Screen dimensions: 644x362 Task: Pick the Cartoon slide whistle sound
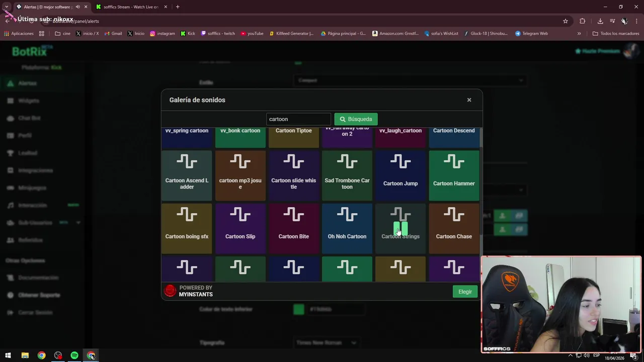293,175
